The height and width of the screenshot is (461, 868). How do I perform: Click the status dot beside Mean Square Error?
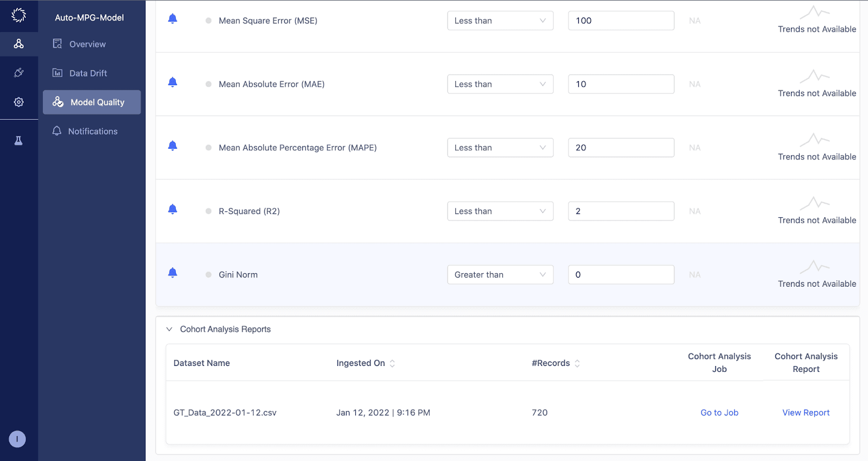208,21
